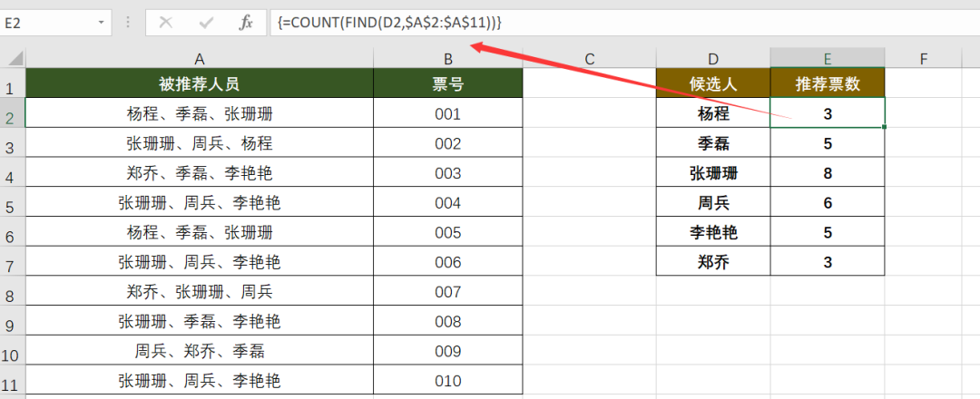Select column F header
Image resolution: width=980 pixels, height=399 pixels.
click(x=924, y=59)
